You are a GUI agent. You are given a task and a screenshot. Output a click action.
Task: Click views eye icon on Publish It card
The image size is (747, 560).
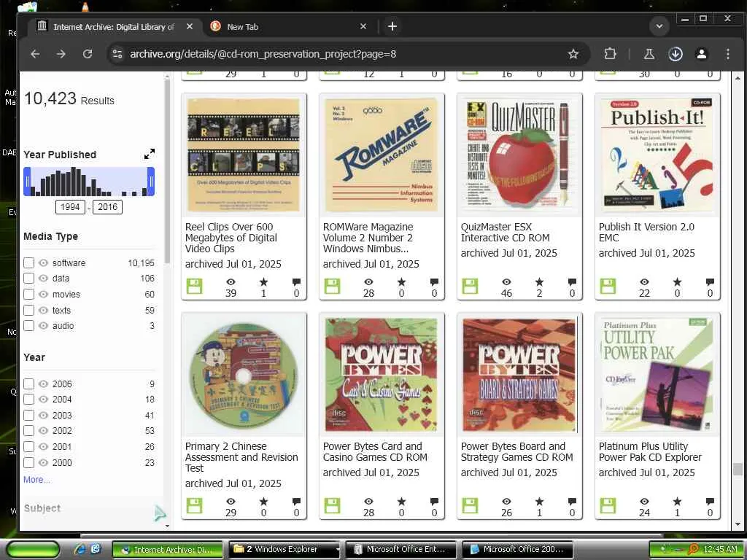click(644, 282)
